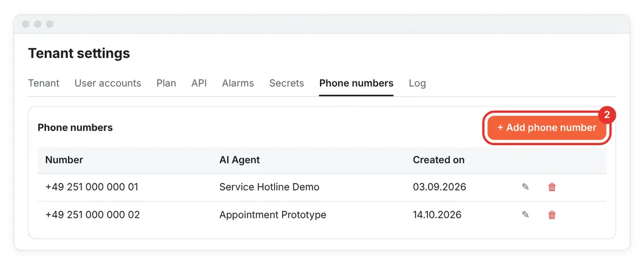Open the Alarms tab

click(238, 83)
